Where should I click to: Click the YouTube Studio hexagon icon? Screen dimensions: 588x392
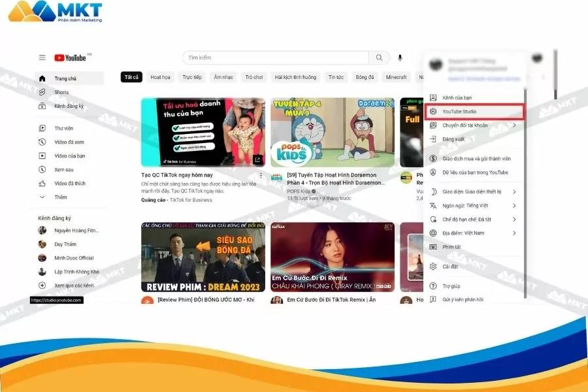pyautogui.click(x=433, y=112)
